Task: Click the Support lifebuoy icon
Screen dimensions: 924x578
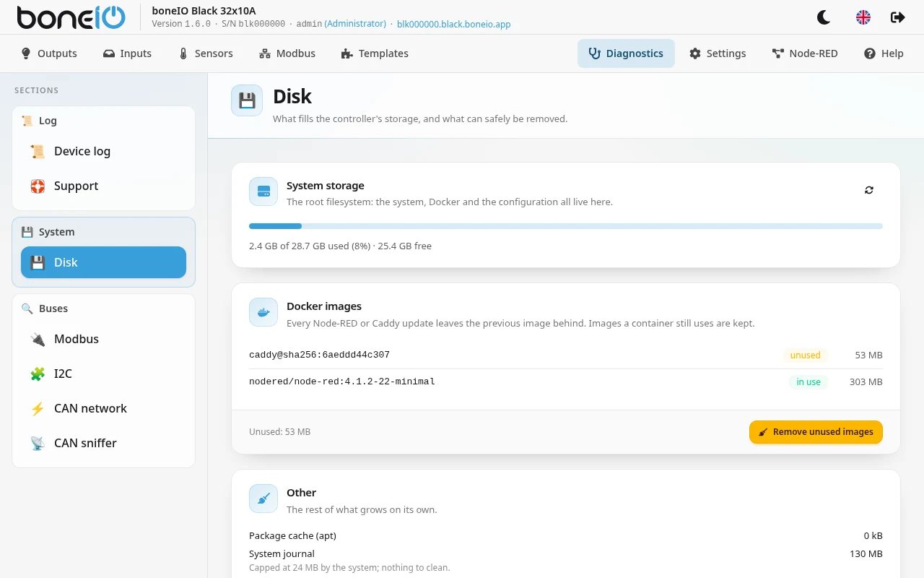Action: [x=38, y=186]
